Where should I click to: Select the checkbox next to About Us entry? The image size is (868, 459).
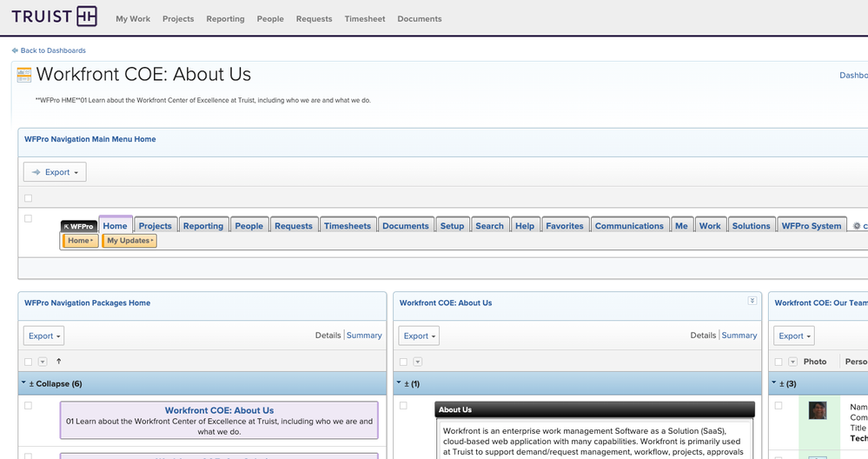(x=403, y=405)
